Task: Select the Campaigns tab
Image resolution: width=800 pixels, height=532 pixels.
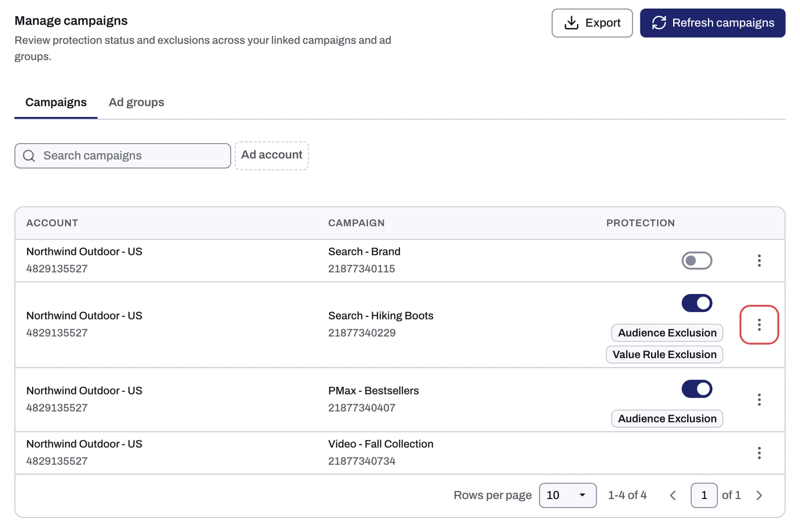Action: tap(56, 102)
